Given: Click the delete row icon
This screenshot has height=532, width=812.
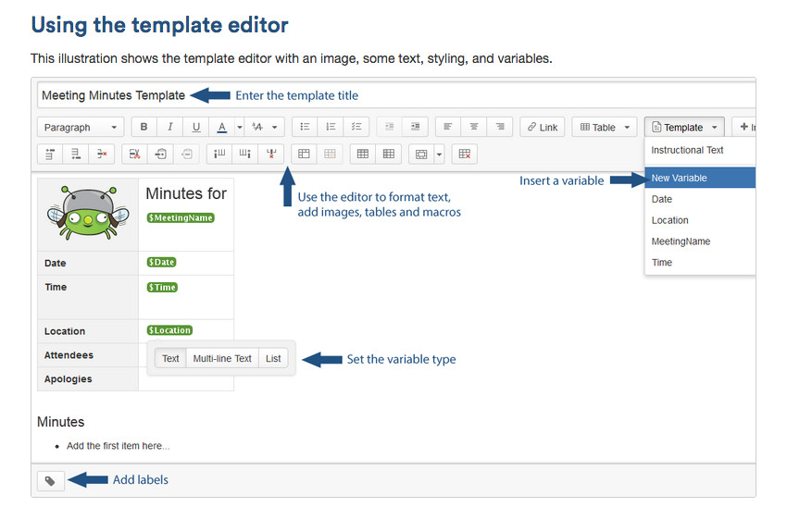Looking at the screenshot, I should pos(102,154).
